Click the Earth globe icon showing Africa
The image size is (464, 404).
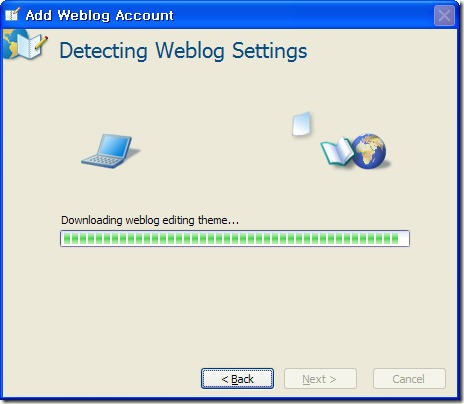[x=369, y=151]
